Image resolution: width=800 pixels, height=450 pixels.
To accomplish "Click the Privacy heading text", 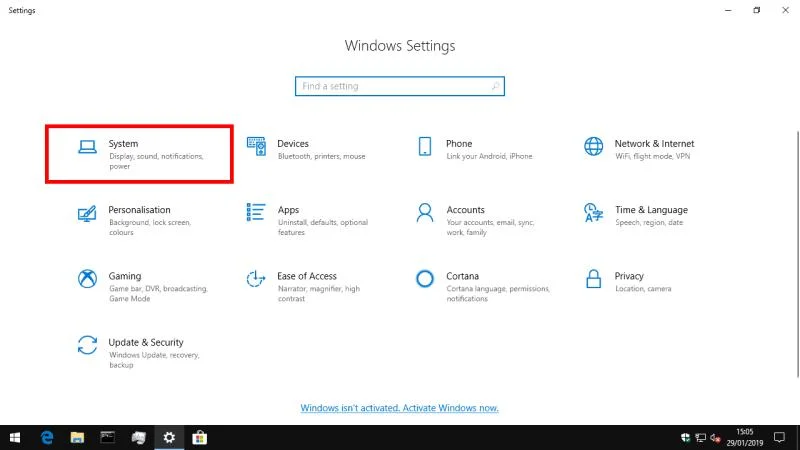I will tap(629, 277).
